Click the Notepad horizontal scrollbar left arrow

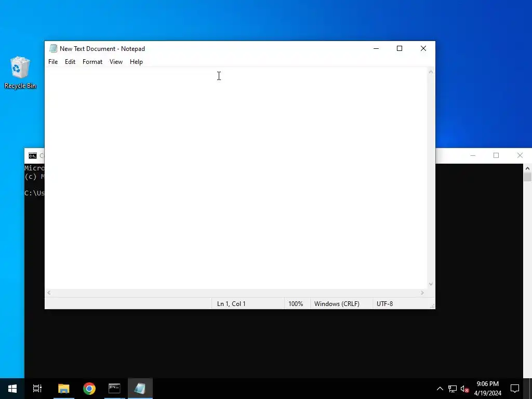click(x=49, y=293)
